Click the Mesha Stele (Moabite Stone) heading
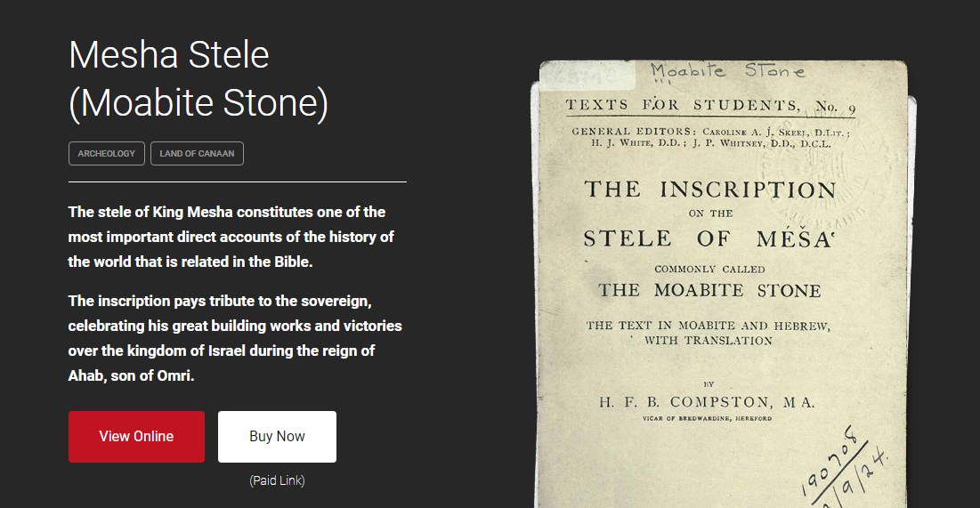This screenshot has height=508, width=980. pos(198,79)
